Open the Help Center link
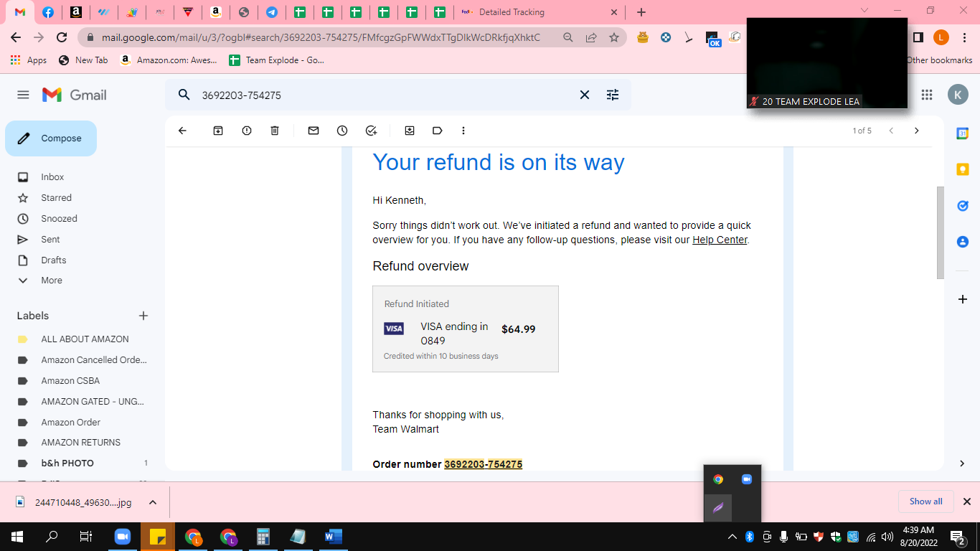The image size is (980, 551). click(x=720, y=240)
